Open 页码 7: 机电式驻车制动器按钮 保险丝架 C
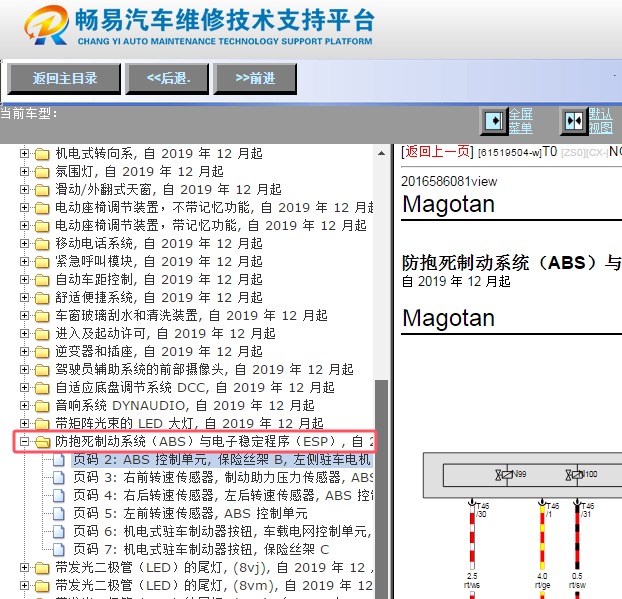The image size is (622, 599). tap(201, 549)
